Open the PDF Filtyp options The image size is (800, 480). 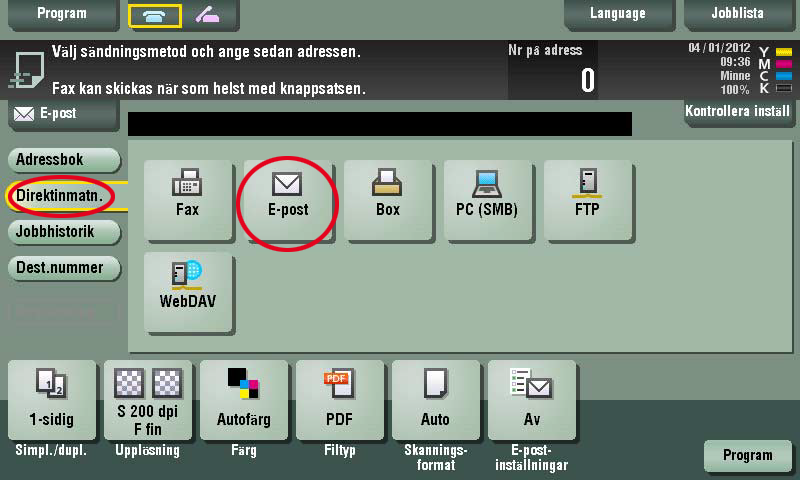(x=339, y=400)
